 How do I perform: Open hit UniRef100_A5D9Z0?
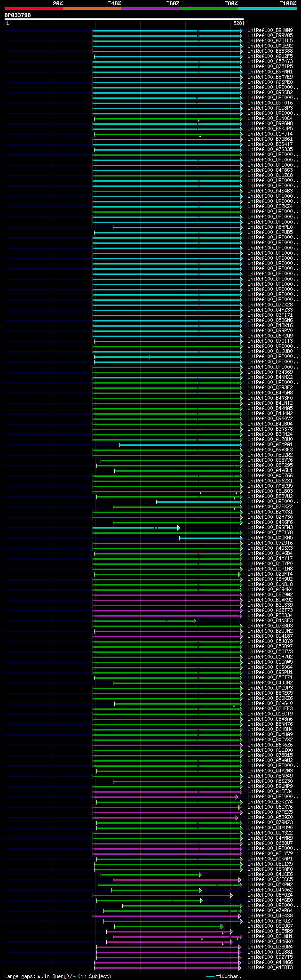pos(270,817)
